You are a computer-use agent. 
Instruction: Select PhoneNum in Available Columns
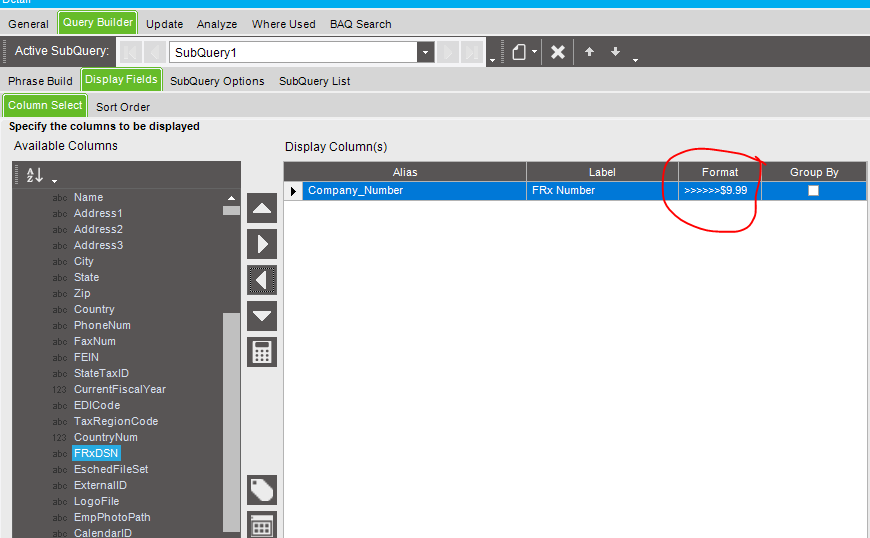point(102,326)
